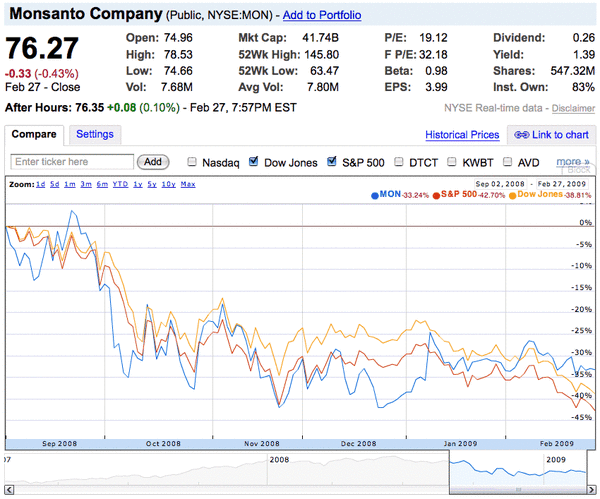Set chart zoom to 3m
The height and width of the screenshot is (499, 600).
click(x=86, y=184)
